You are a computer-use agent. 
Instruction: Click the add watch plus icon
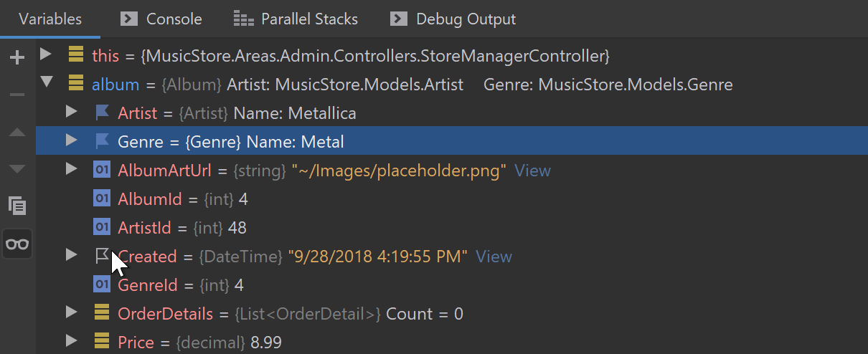pyautogui.click(x=17, y=58)
